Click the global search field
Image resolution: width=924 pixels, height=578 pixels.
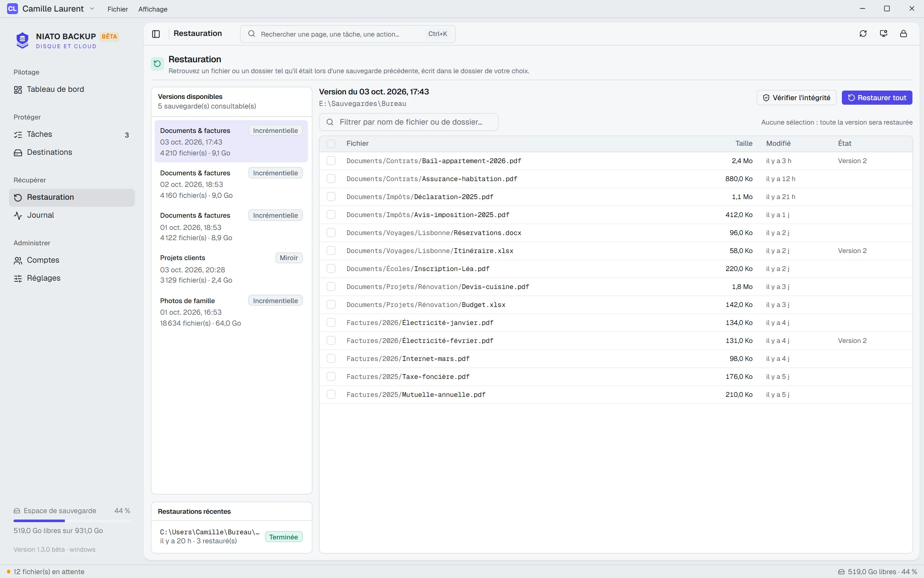coord(347,34)
